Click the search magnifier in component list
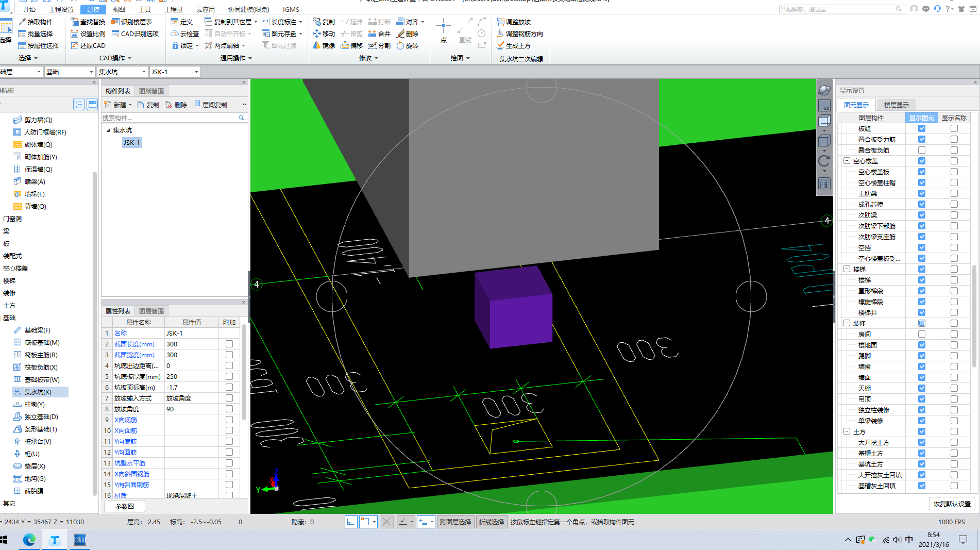The image size is (980, 550). (x=241, y=118)
